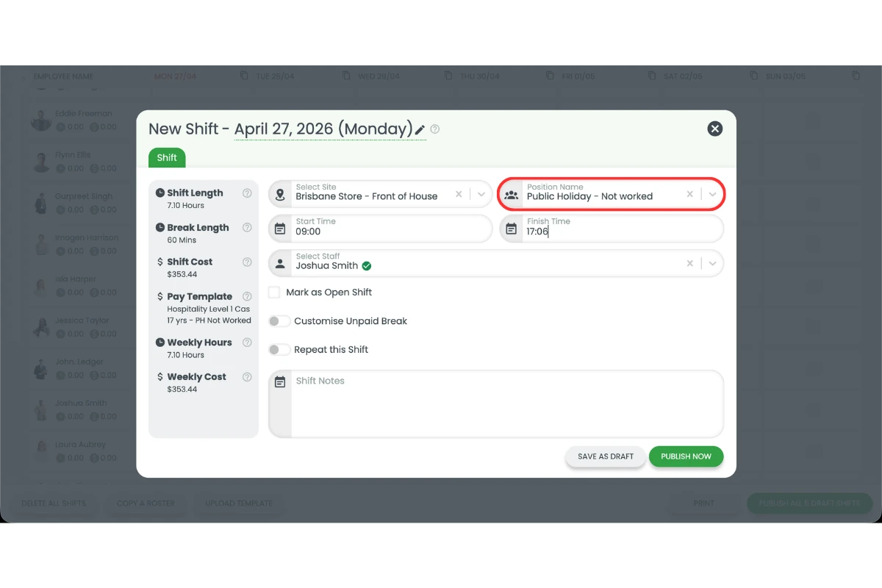Click the calendar icon beside Start Time

pyautogui.click(x=280, y=229)
